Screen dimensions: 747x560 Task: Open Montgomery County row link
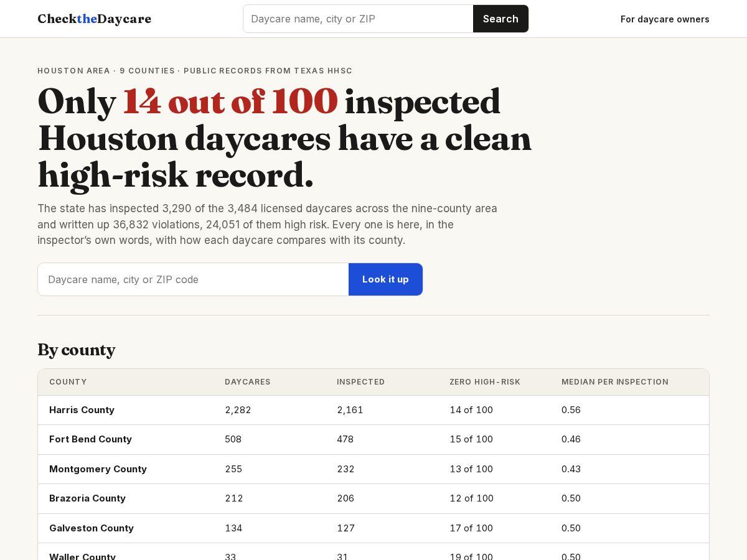pyautogui.click(x=98, y=469)
